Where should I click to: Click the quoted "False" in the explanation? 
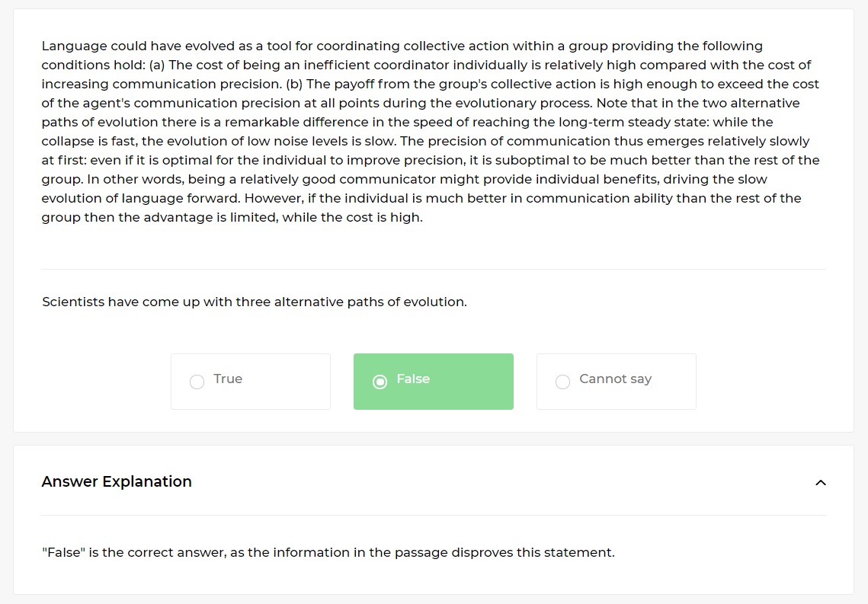(x=63, y=553)
